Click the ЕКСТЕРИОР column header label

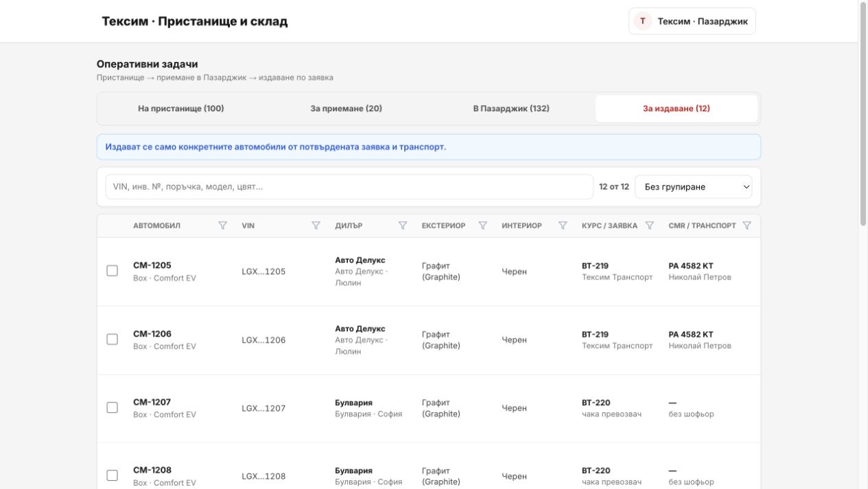pyautogui.click(x=443, y=225)
